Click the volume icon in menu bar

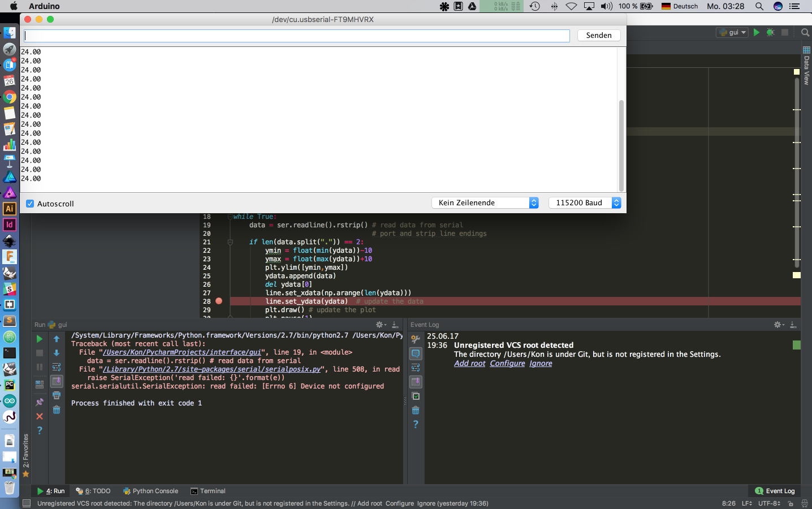click(x=607, y=6)
